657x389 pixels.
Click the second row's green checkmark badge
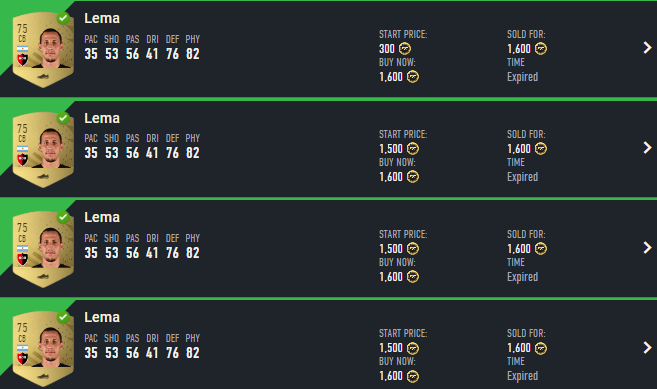pyautogui.click(x=63, y=118)
